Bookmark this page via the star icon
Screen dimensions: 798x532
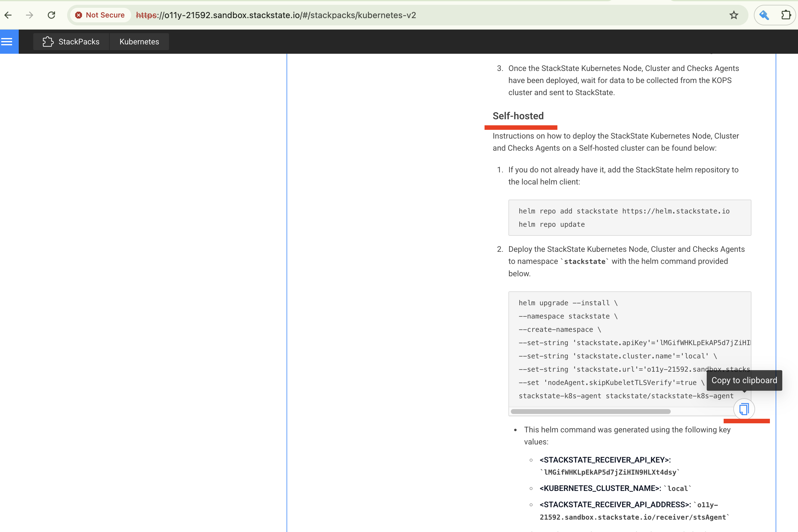coord(734,15)
